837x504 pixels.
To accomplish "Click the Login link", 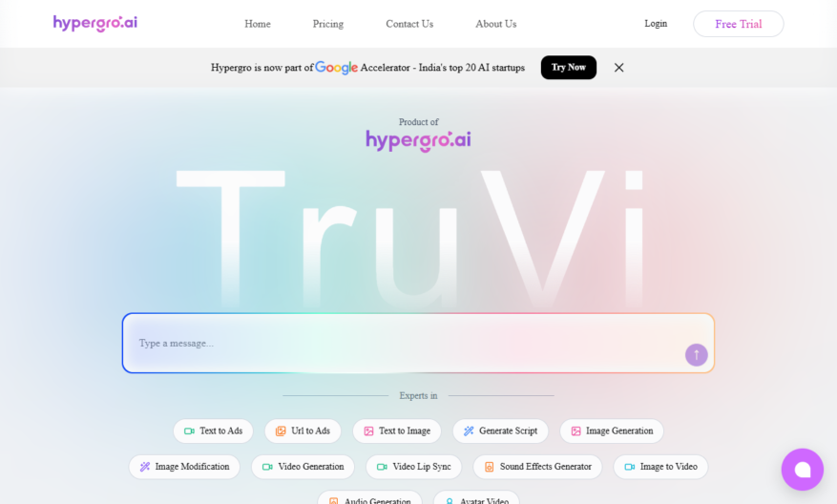I will [656, 24].
